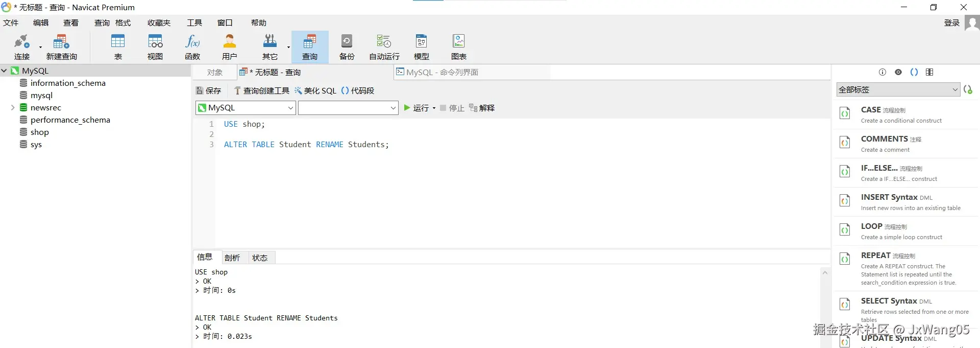
Task: Run (运行) the query
Action: pos(416,108)
